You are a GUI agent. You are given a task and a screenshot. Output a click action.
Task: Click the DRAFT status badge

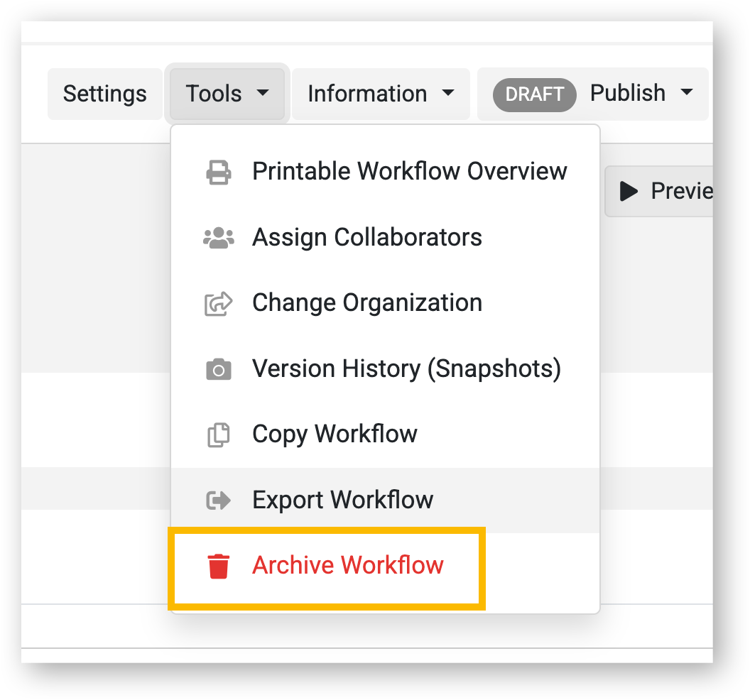534,94
